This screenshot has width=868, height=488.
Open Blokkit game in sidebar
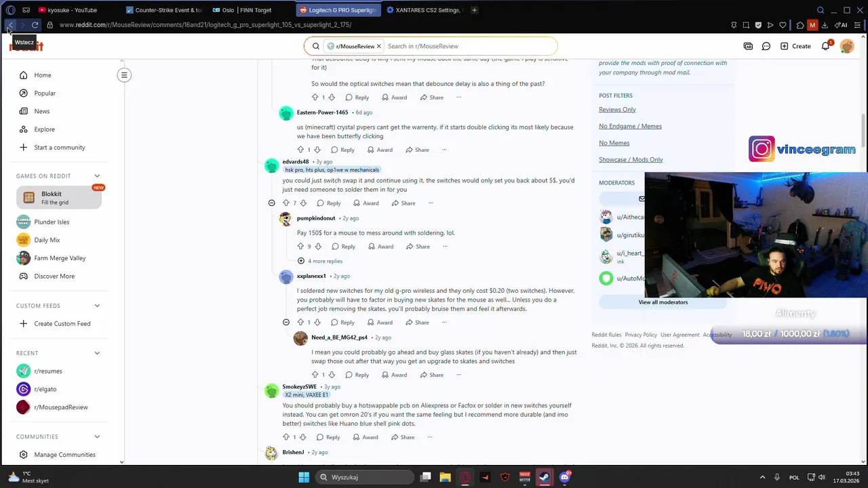(x=59, y=197)
